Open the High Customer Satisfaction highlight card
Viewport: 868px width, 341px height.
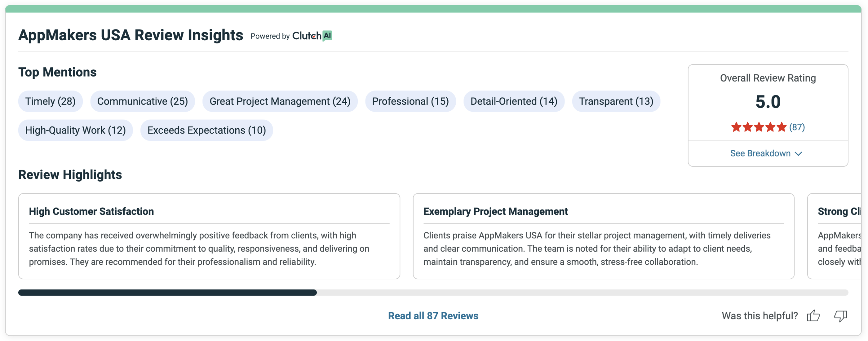pyautogui.click(x=209, y=236)
